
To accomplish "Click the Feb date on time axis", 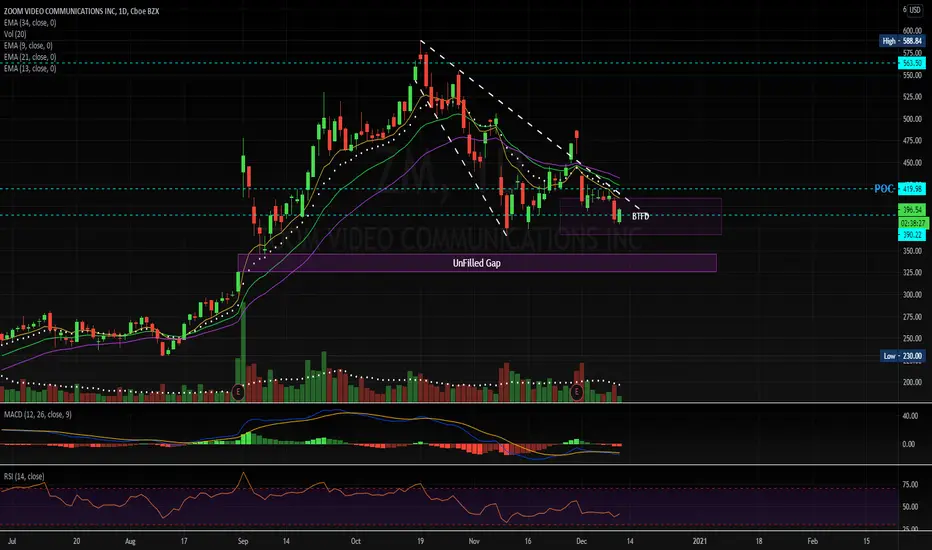I will (x=812, y=541).
